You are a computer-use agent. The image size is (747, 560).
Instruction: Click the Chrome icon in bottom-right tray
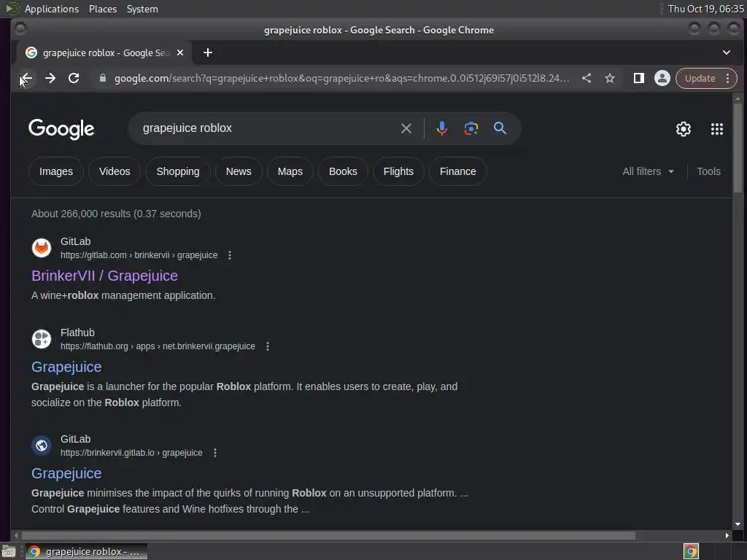pyautogui.click(x=691, y=551)
